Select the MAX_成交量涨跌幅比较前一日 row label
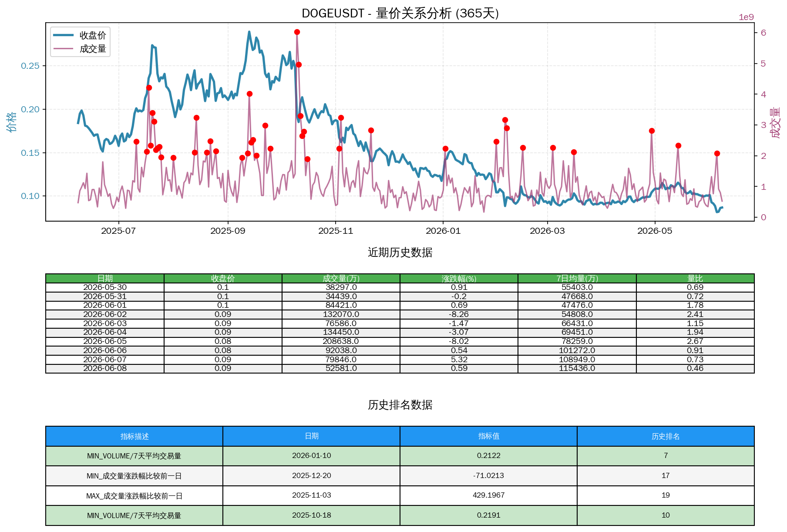787x532 pixels. (134, 496)
